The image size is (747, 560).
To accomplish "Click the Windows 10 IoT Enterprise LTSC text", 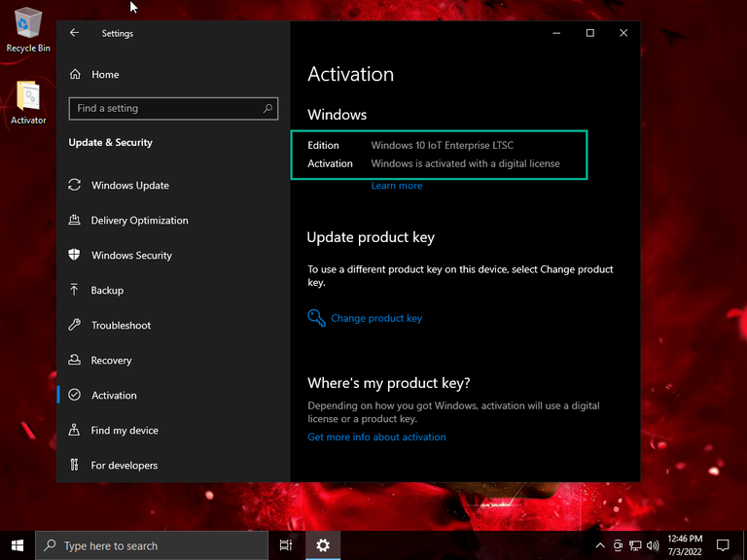I will [443, 145].
